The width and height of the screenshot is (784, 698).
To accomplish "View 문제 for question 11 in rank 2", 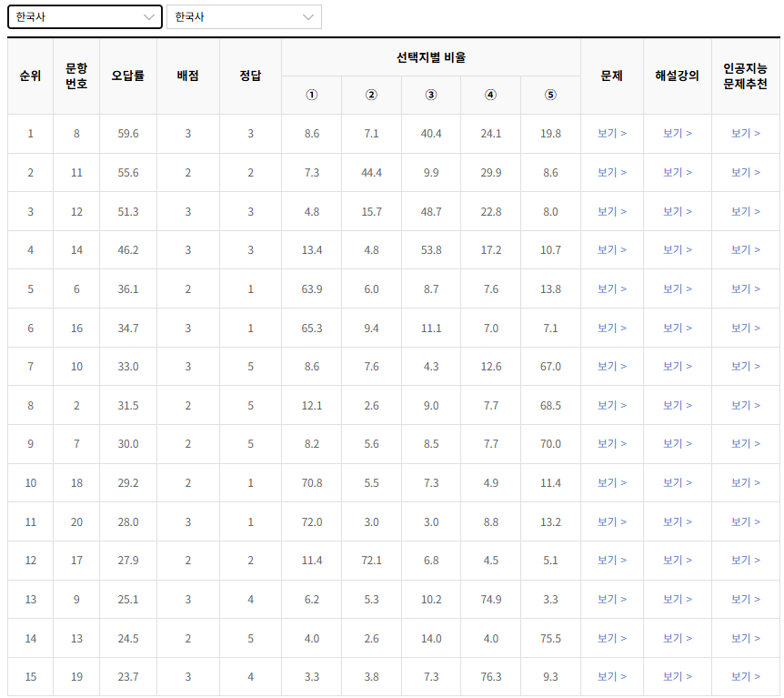I will pos(612,171).
